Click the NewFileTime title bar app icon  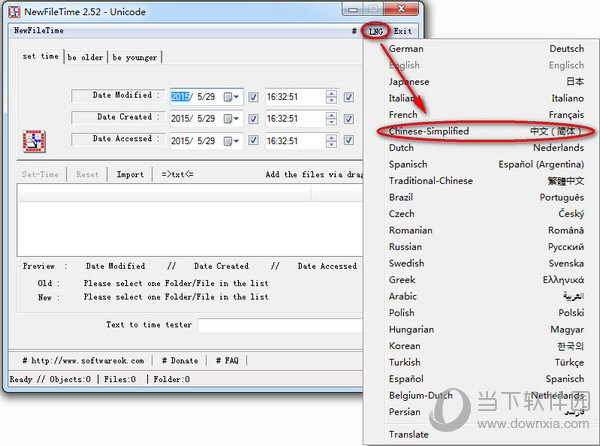click(x=14, y=11)
